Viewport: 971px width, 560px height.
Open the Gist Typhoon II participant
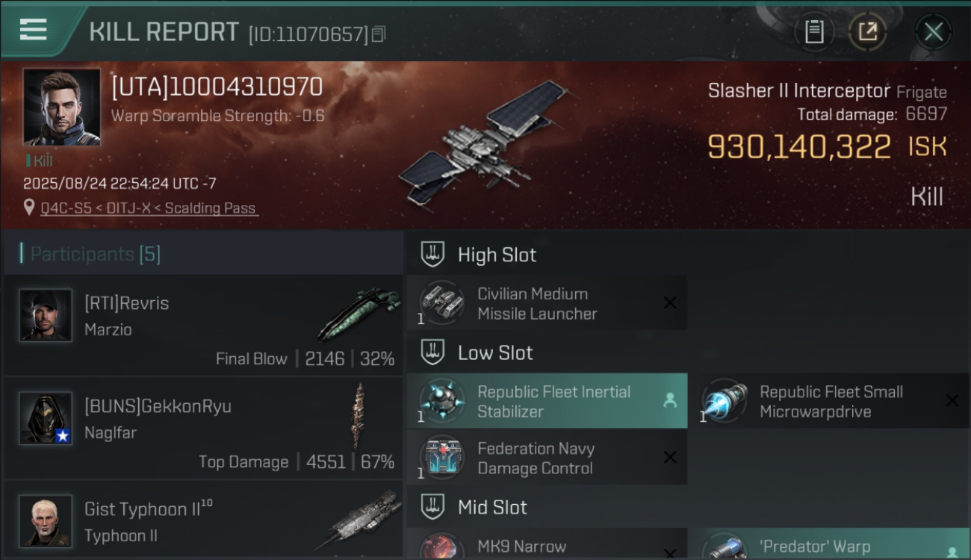tap(203, 520)
